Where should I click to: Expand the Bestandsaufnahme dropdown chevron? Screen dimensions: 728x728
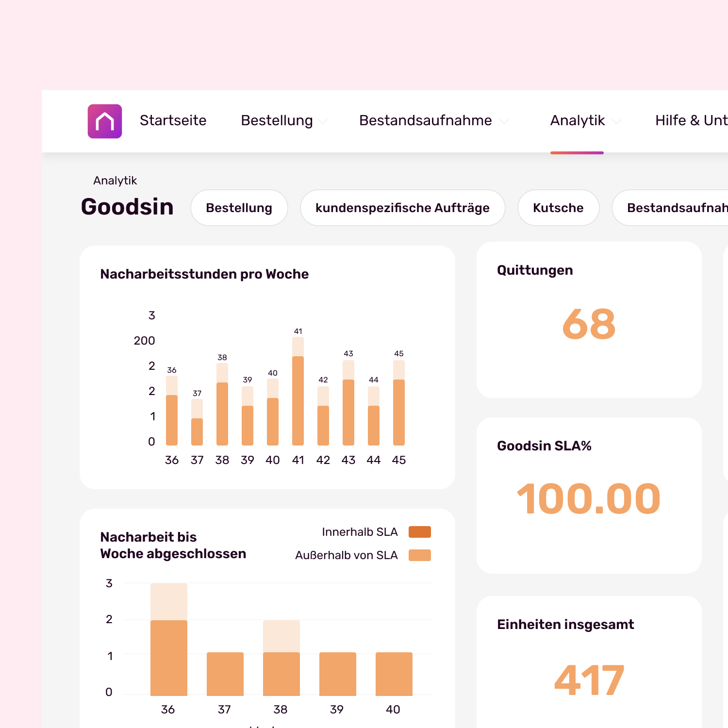tap(504, 121)
